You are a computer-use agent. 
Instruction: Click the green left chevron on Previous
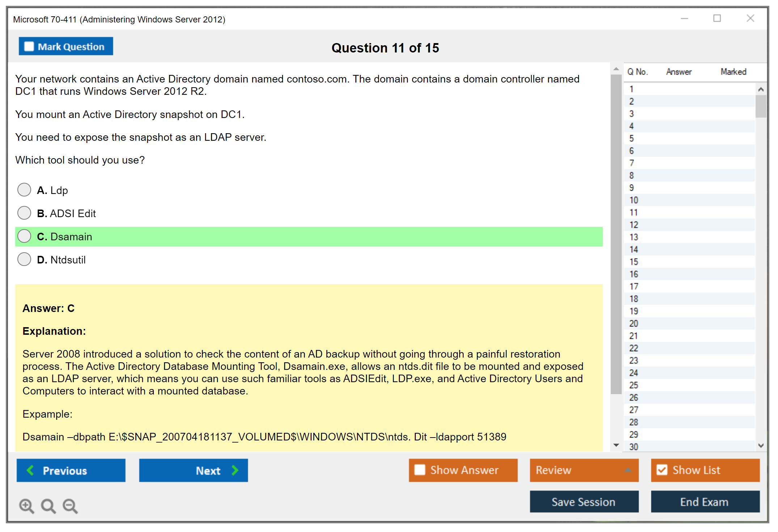pyautogui.click(x=31, y=470)
